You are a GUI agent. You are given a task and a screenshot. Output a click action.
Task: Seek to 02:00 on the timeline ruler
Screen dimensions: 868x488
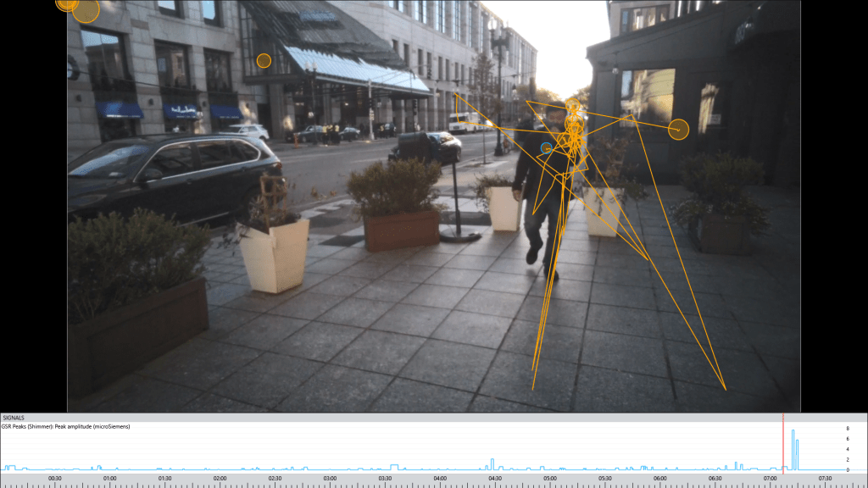(220, 479)
